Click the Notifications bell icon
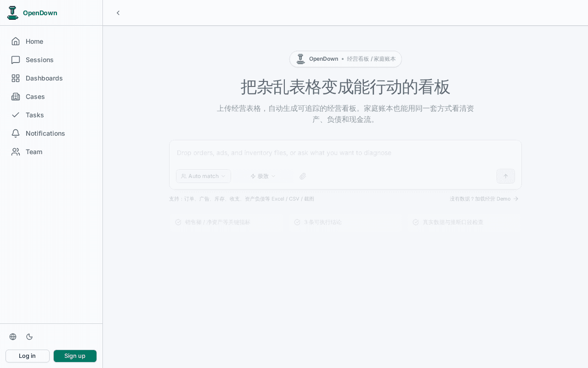The width and height of the screenshot is (588, 368). 16,133
